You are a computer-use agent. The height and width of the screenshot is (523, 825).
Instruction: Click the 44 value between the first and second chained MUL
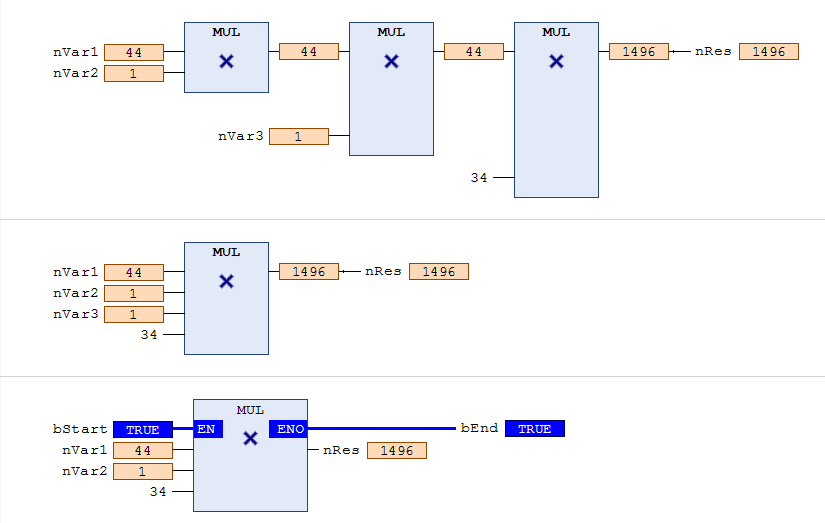point(309,52)
